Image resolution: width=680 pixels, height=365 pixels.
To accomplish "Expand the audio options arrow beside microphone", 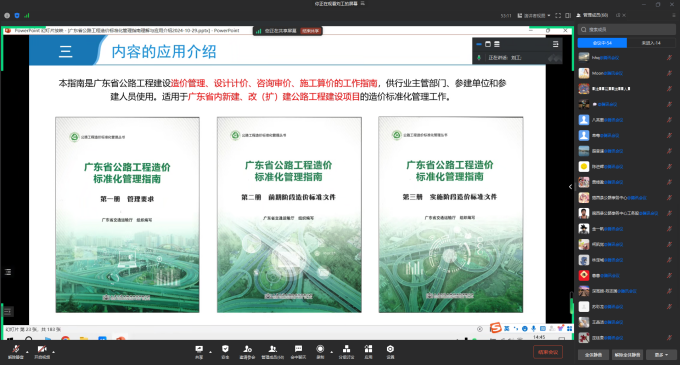I will click(x=27, y=352).
